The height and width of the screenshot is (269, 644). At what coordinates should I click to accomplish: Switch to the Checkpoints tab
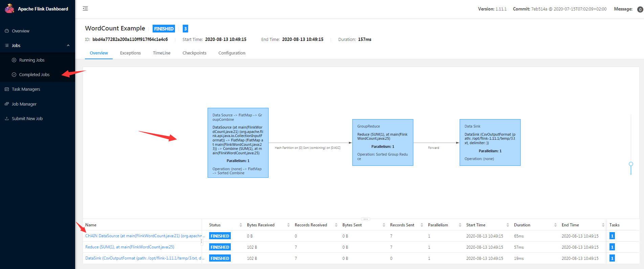click(194, 53)
